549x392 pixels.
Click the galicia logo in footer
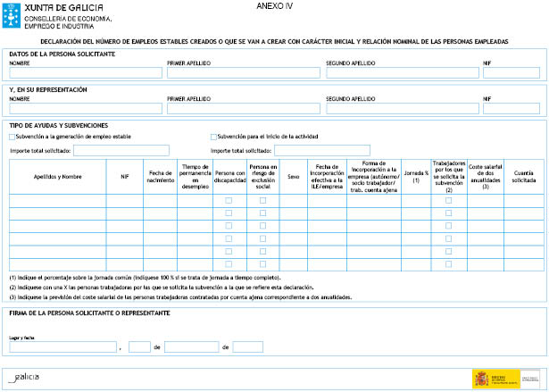pos(24,376)
